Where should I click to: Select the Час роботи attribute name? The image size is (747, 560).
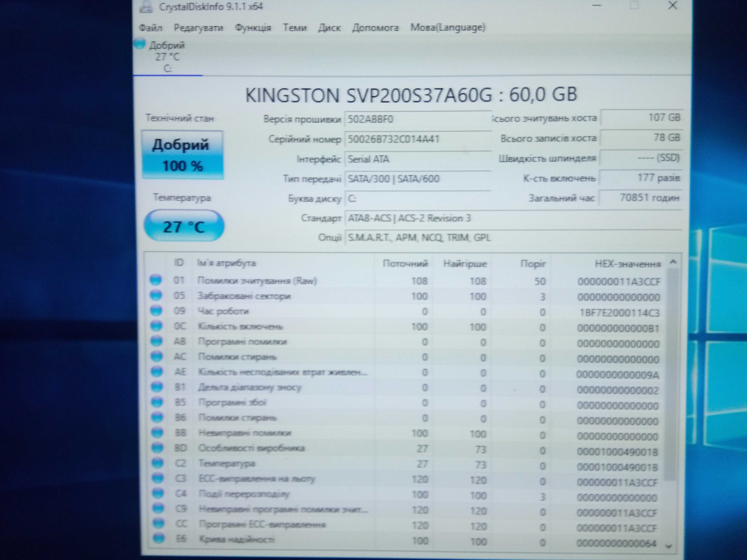coord(223,311)
